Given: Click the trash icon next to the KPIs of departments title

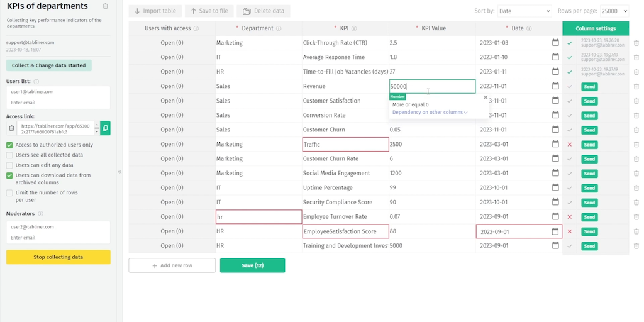Looking at the screenshot, I should [105, 6].
